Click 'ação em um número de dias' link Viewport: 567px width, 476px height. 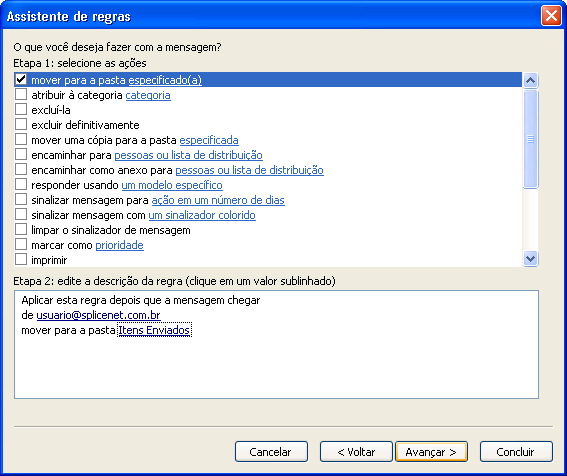coord(218,200)
